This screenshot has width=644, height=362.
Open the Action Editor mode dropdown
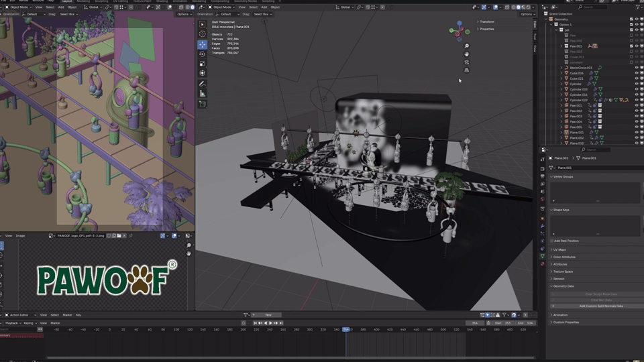click(x=20, y=315)
